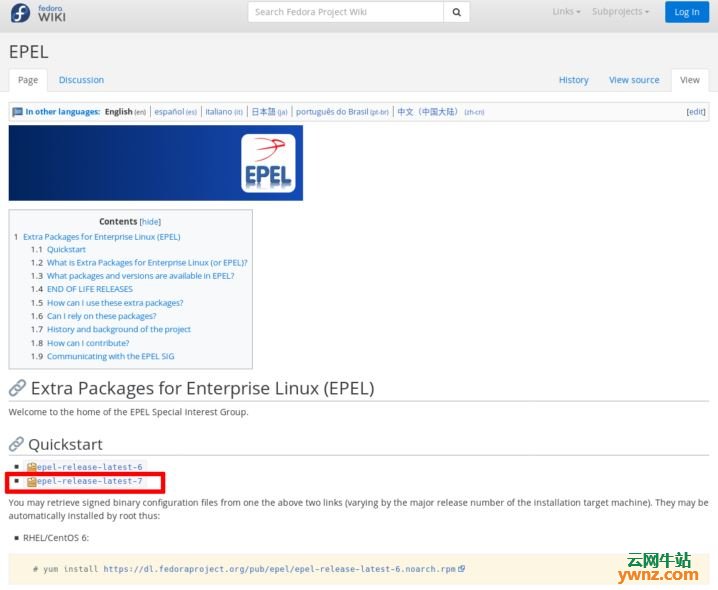Open 'How can I contribute?' contents entry

click(x=88, y=344)
